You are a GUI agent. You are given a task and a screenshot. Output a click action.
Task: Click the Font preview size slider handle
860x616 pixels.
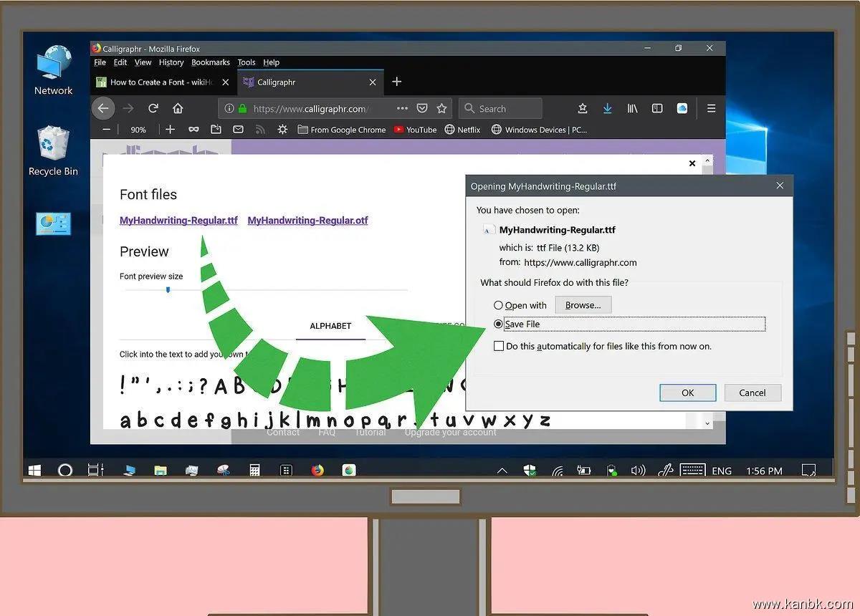pos(168,289)
